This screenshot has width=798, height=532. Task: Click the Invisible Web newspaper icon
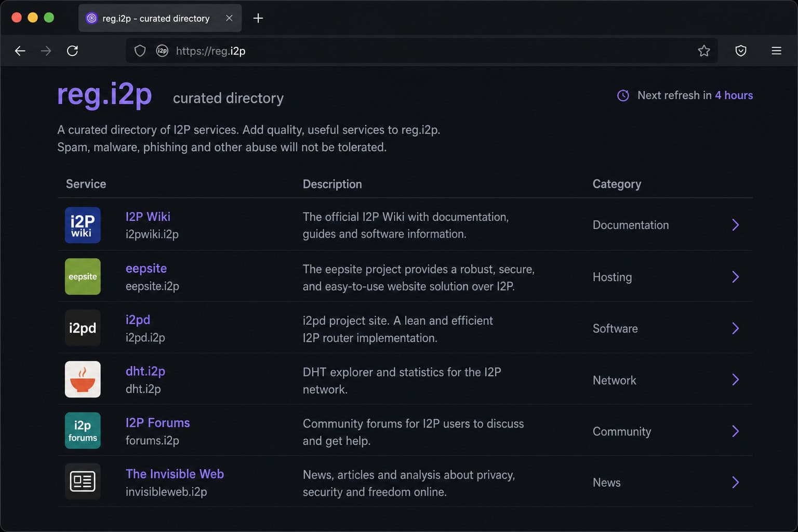click(x=83, y=482)
